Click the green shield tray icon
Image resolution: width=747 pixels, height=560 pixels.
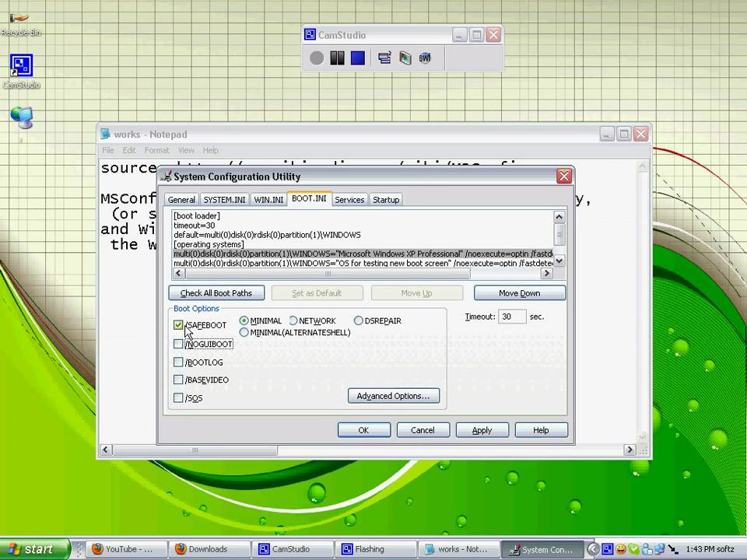coord(633,549)
